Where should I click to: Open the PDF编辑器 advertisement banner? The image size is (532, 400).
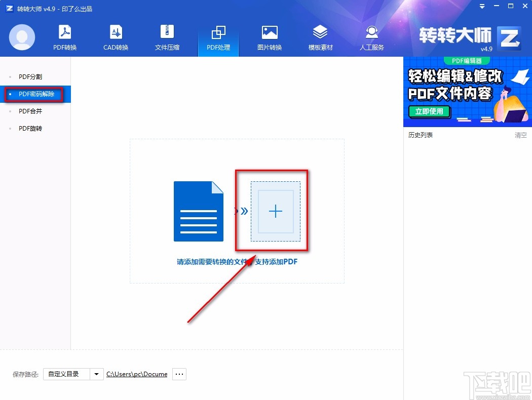click(468, 92)
